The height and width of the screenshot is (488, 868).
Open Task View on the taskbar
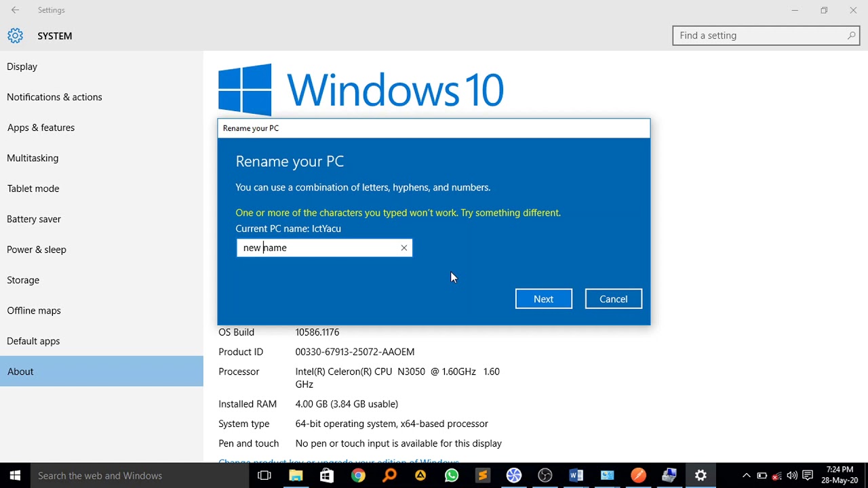point(264,476)
